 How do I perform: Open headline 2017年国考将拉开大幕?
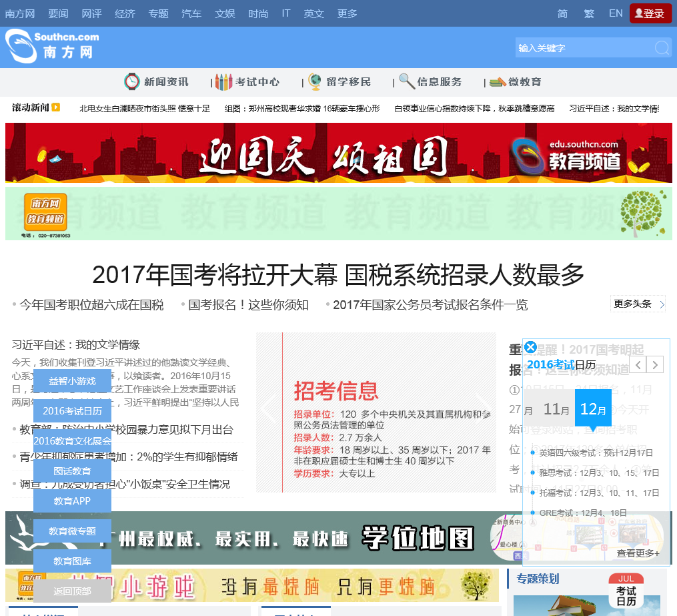[338, 275]
